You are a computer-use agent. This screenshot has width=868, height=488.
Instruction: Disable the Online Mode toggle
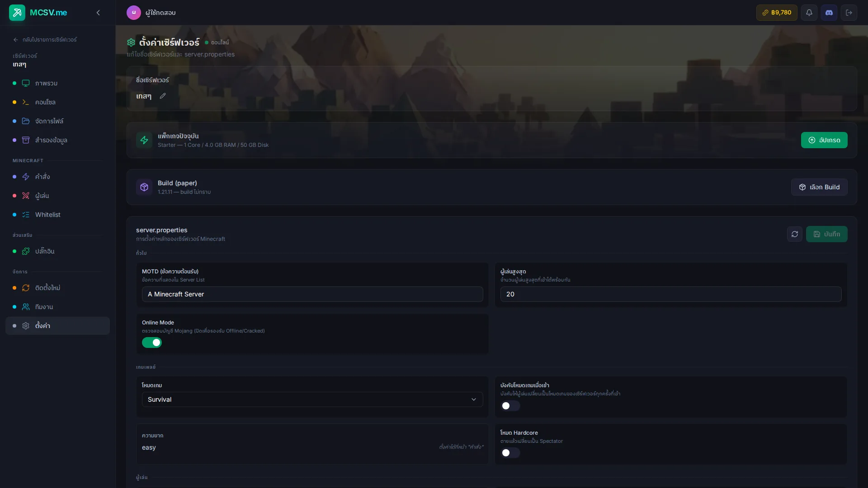(x=152, y=343)
